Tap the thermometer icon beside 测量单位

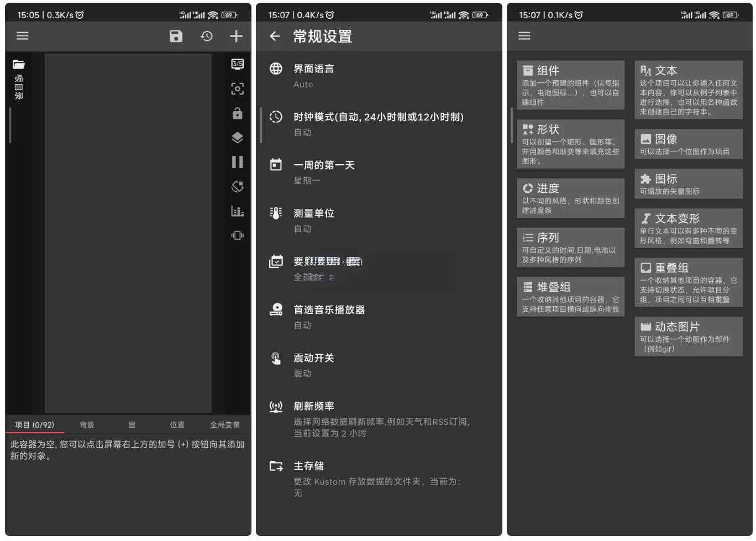tap(276, 213)
